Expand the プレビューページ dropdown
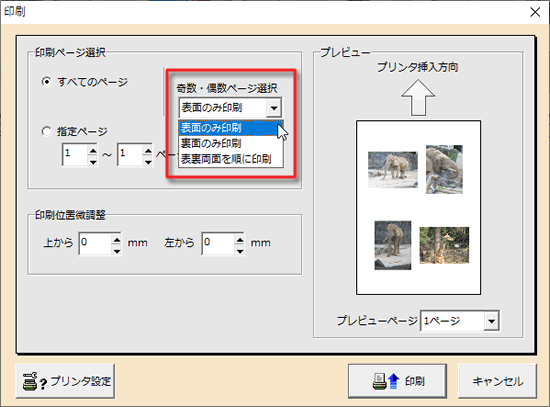 click(491, 320)
